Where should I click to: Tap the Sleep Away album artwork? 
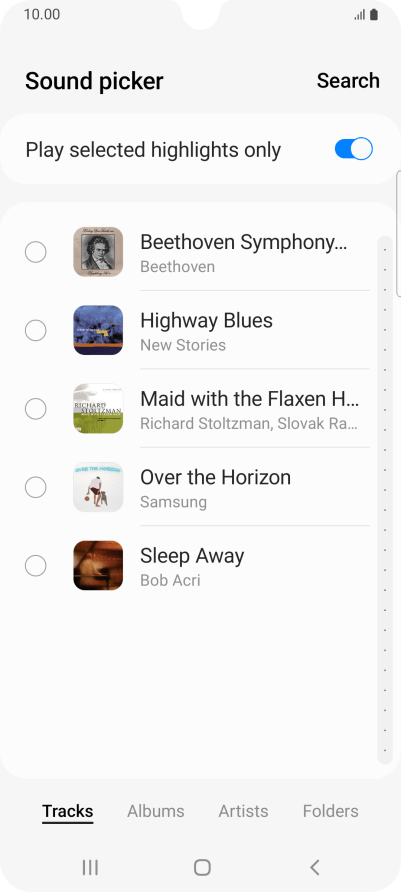pos(98,566)
